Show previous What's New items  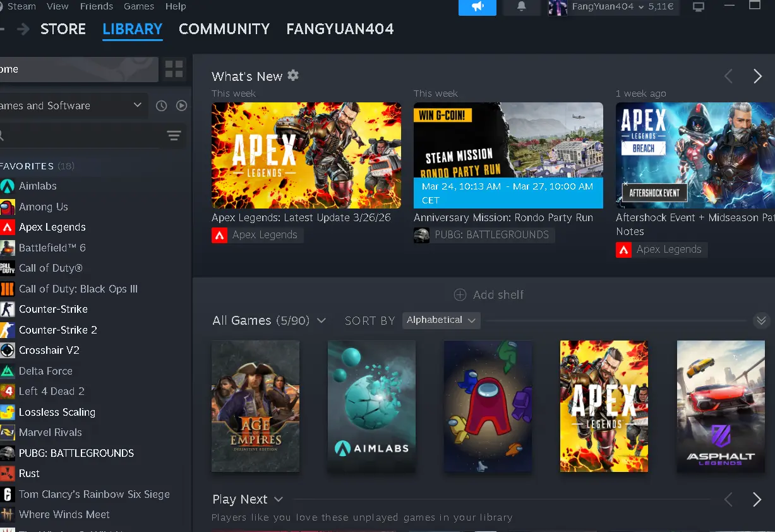coord(728,76)
